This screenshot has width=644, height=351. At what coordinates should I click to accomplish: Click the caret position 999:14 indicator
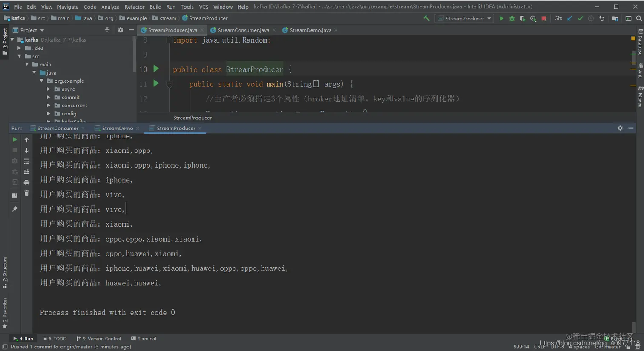click(x=521, y=347)
